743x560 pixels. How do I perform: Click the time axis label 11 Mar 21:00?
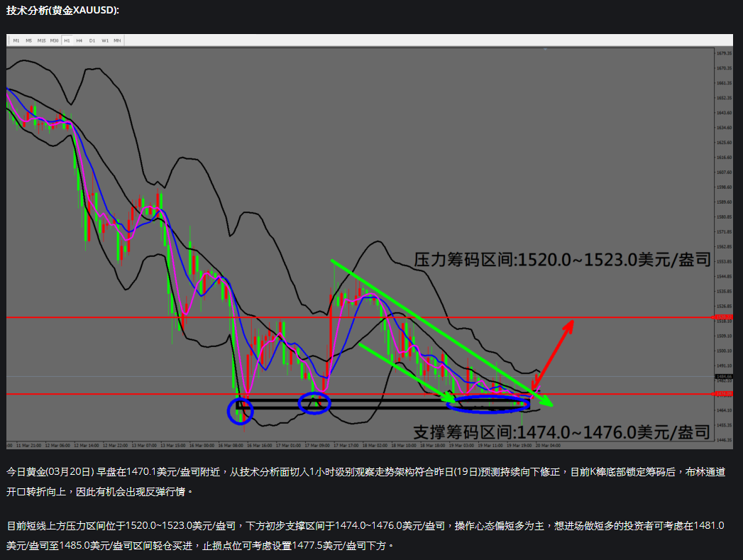click(x=29, y=446)
